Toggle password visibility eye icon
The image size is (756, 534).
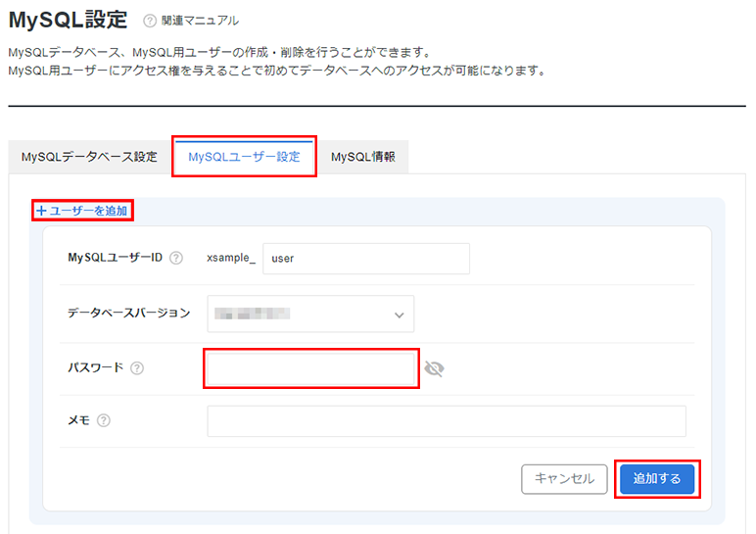[434, 369]
